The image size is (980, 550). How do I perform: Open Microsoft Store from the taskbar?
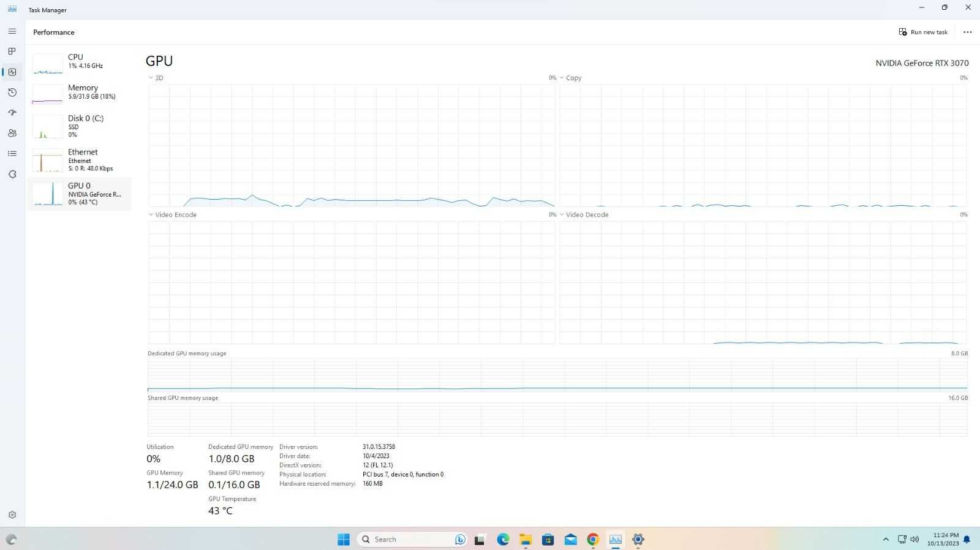(548, 539)
